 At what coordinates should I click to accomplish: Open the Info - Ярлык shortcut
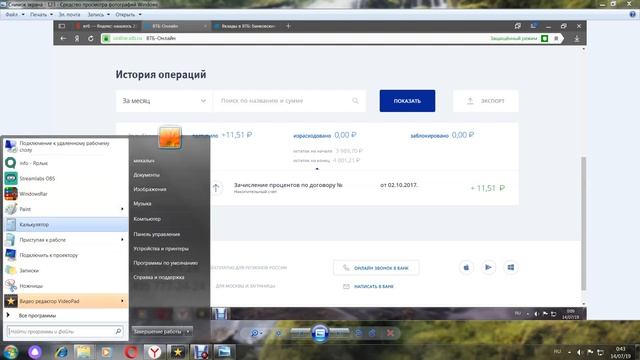click(x=66, y=163)
